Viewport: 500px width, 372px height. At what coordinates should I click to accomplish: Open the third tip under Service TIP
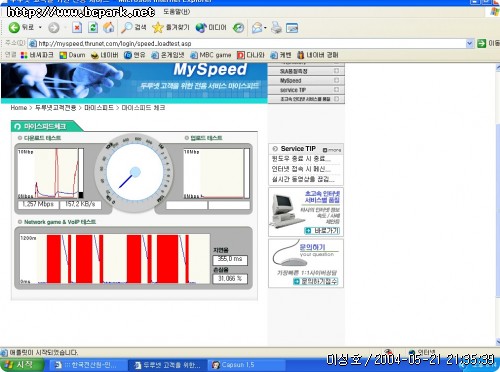pos(303,179)
